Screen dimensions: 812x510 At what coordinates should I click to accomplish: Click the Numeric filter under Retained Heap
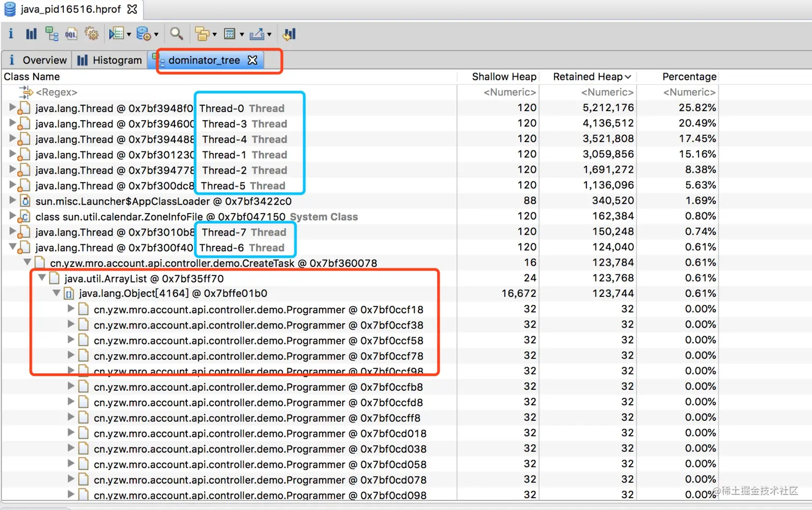[607, 92]
